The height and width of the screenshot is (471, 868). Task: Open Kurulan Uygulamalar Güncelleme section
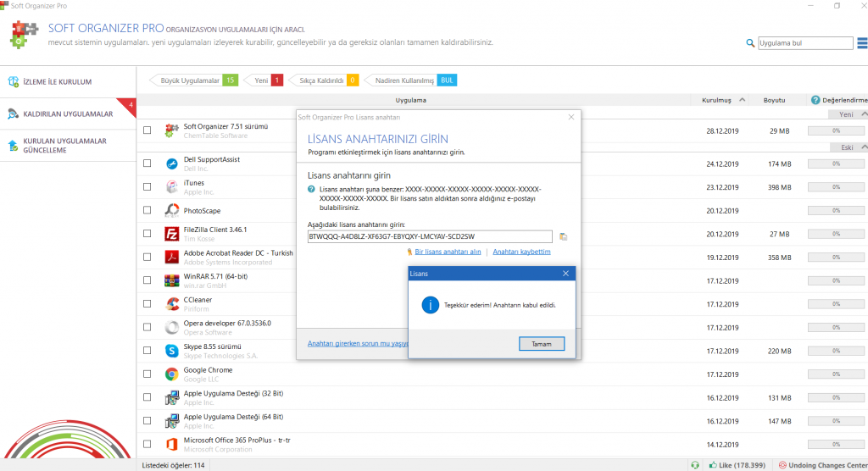[x=68, y=145]
